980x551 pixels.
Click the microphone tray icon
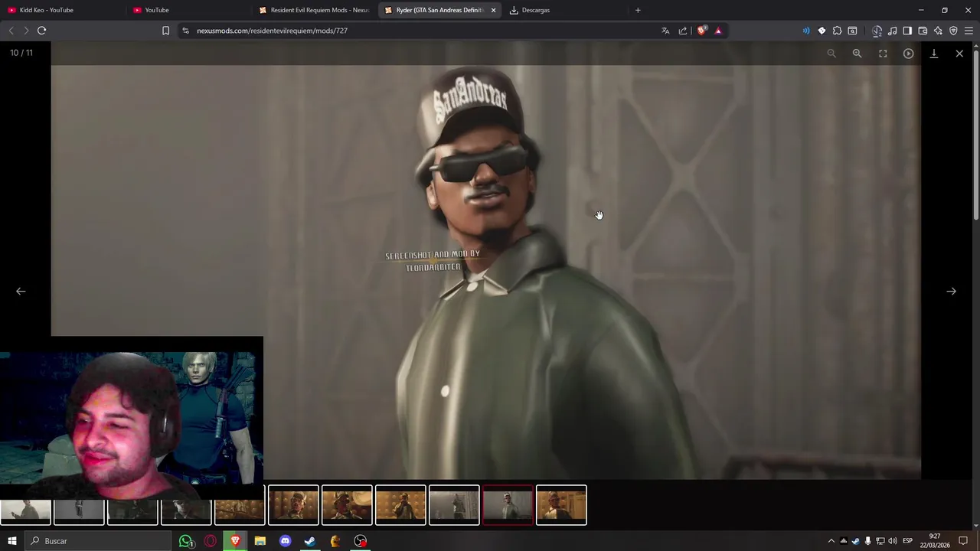(x=867, y=541)
